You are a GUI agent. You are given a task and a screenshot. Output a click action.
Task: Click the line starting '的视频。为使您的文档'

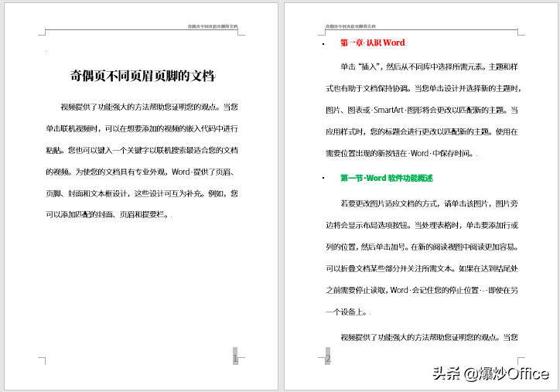point(140,172)
